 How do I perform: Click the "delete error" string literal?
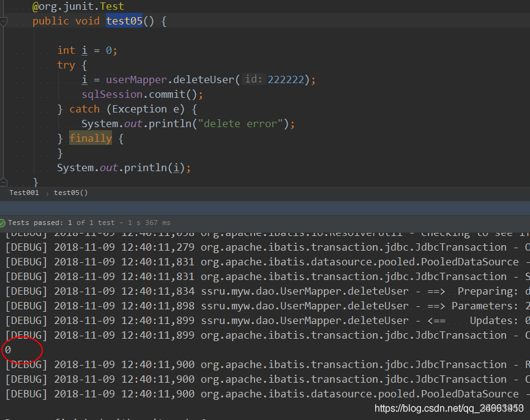[240, 123]
